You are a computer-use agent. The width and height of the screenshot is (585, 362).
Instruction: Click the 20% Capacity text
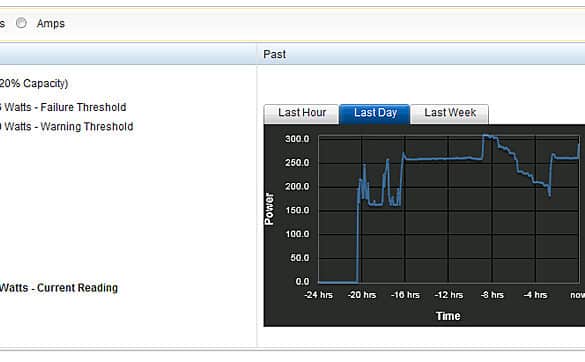(34, 83)
